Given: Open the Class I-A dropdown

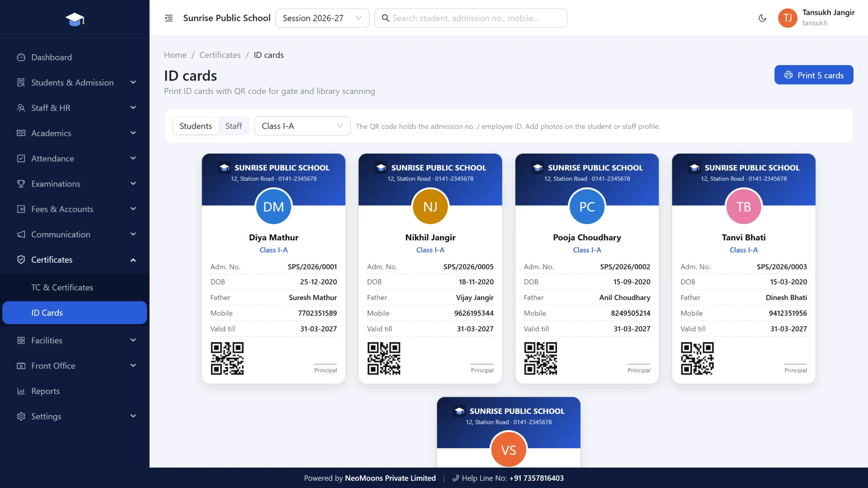Looking at the screenshot, I should 302,126.
